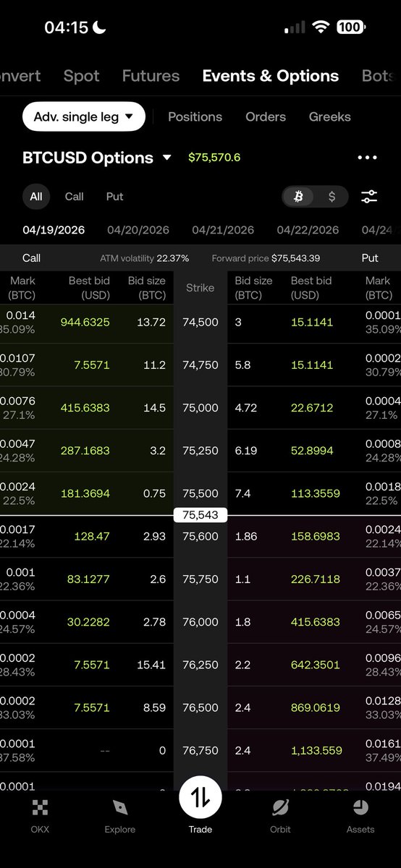The image size is (401, 868).
Task: Select expiry date 04/19/2026
Action: click(54, 230)
